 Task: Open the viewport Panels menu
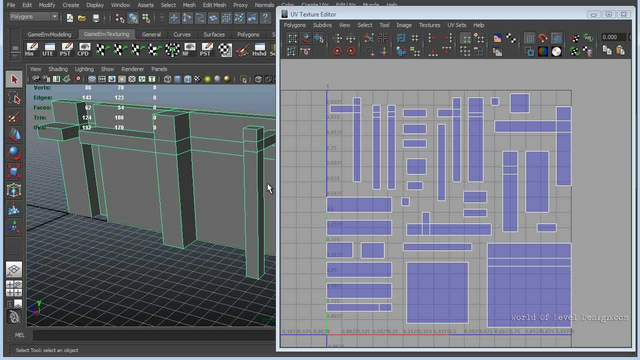coord(159,69)
